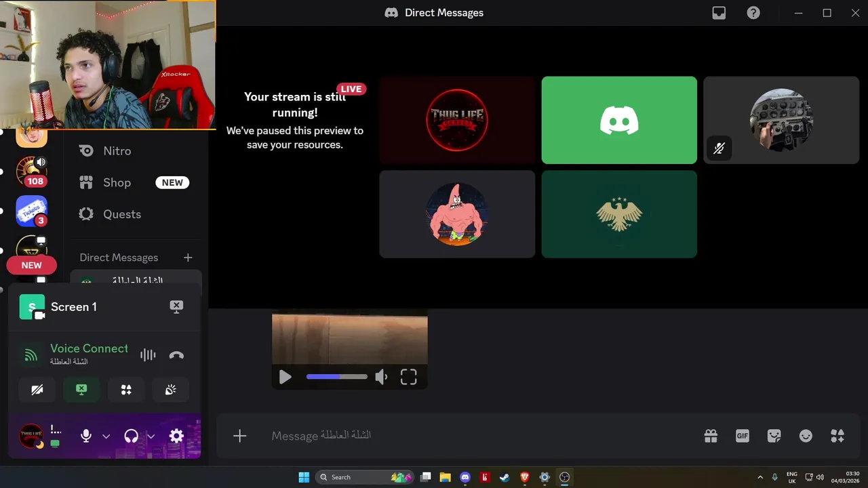Image resolution: width=868 pixels, height=488 pixels.
Task: Switch to Discord in the taskbar
Action: [x=465, y=477]
